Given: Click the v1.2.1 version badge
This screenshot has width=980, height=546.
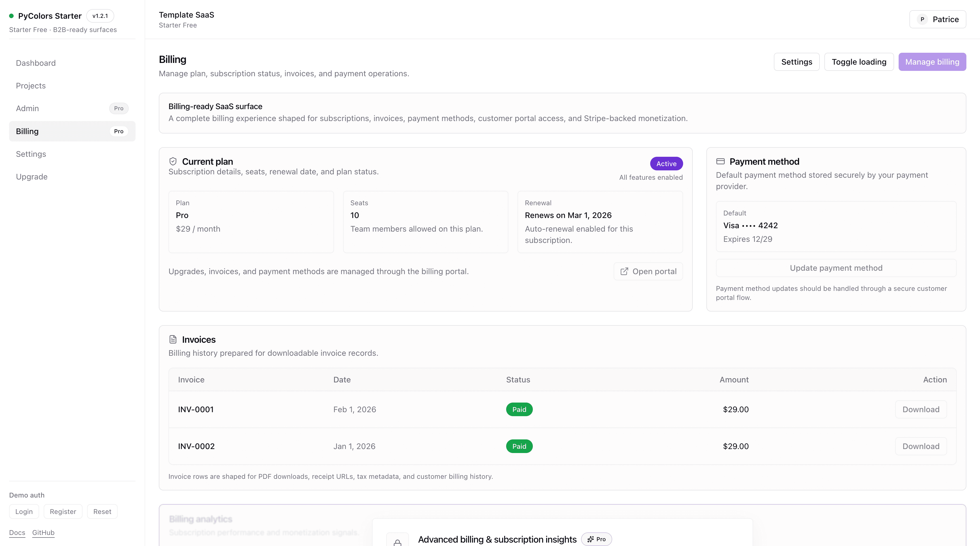Looking at the screenshot, I should click(100, 16).
